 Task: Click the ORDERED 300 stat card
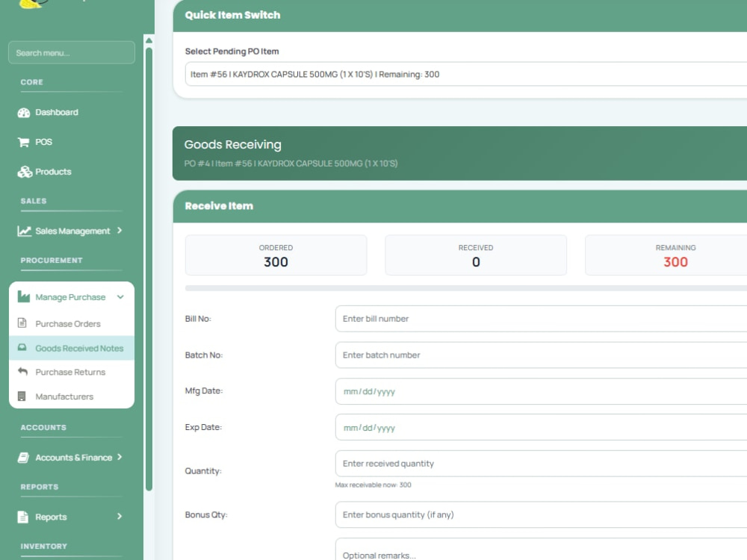(x=276, y=255)
